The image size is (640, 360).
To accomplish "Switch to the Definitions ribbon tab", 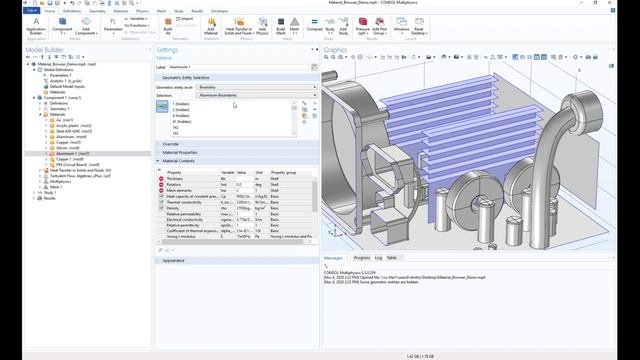I will [72, 11].
